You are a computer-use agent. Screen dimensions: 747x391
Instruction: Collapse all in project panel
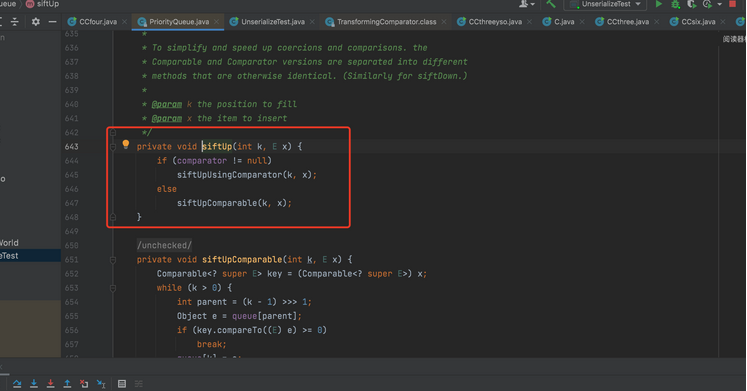[15, 21]
